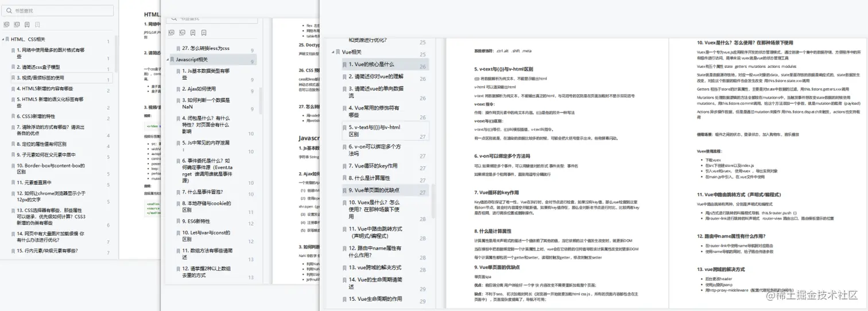This screenshot has height=311, width=868.
Task: Open bookmark '8. 什么是计算属性'
Action: pyautogui.click(x=370, y=178)
